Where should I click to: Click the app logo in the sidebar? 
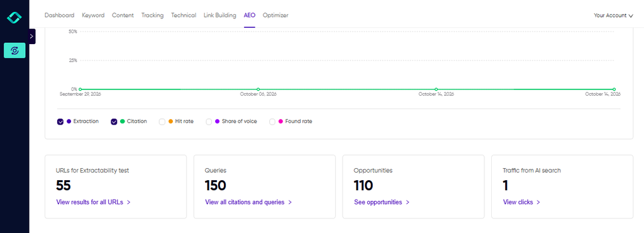click(x=14, y=17)
